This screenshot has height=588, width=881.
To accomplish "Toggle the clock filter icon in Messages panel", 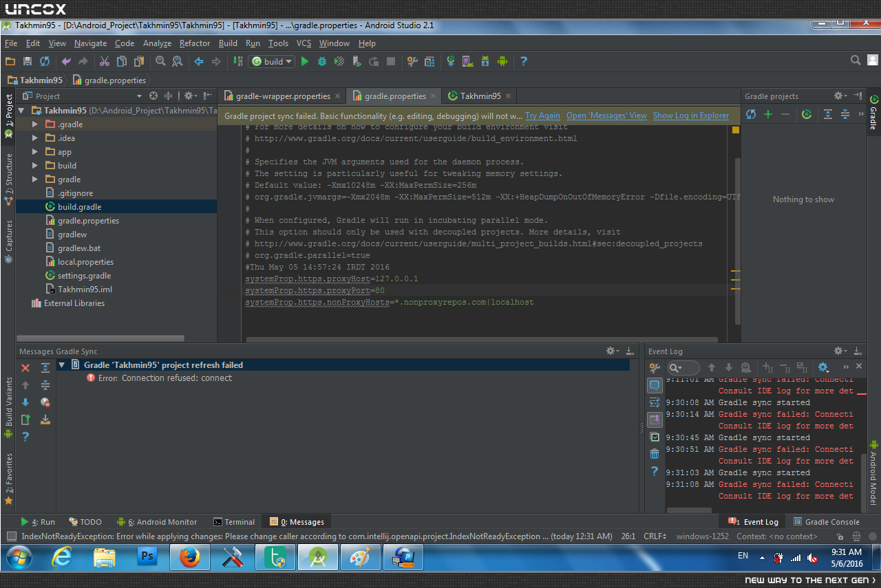I will (x=45, y=402).
